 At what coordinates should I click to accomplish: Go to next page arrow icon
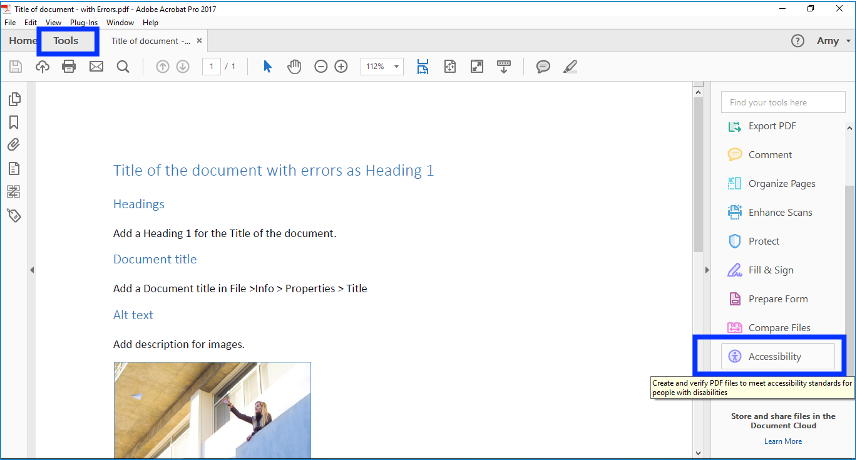coord(183,67)
